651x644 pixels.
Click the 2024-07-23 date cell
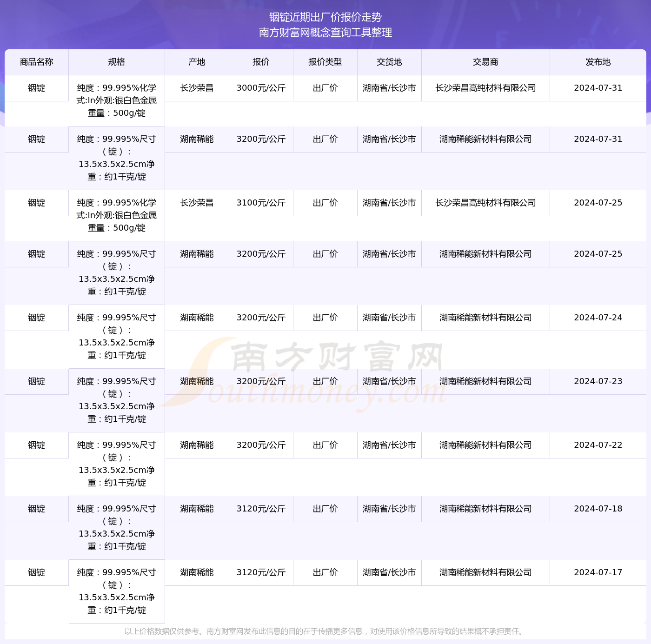pos(598,381)
